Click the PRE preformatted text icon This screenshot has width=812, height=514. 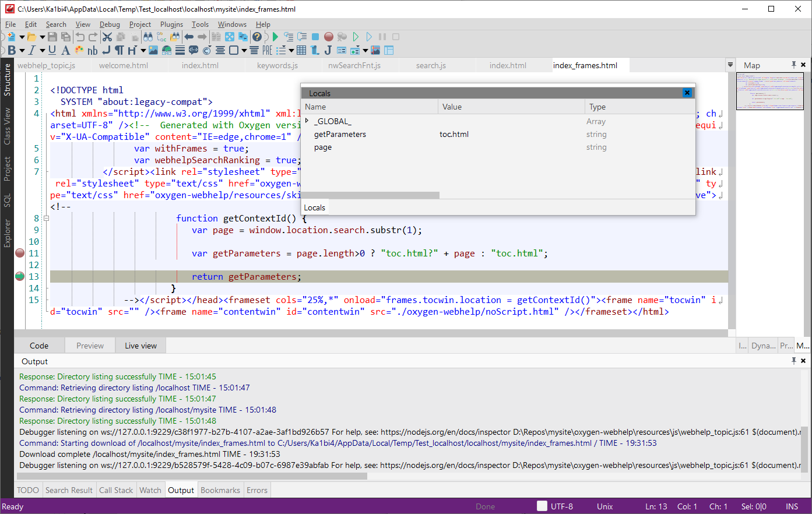(267, 50)
